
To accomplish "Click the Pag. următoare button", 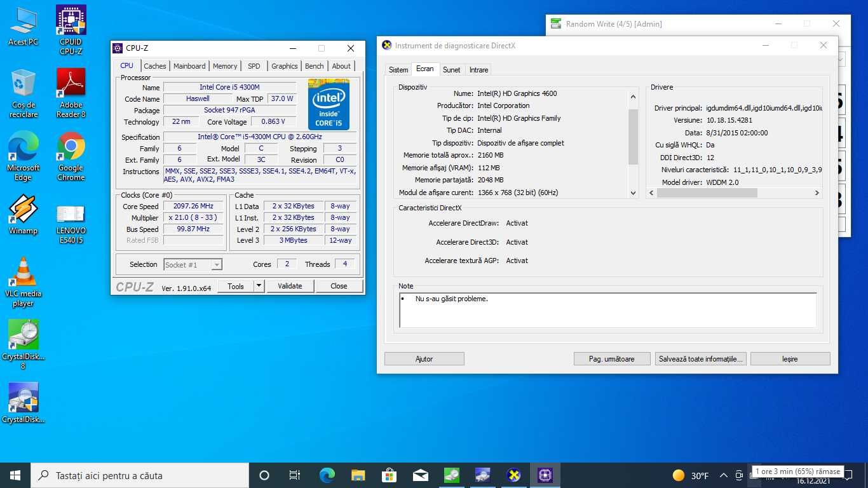I will [612, 359].
